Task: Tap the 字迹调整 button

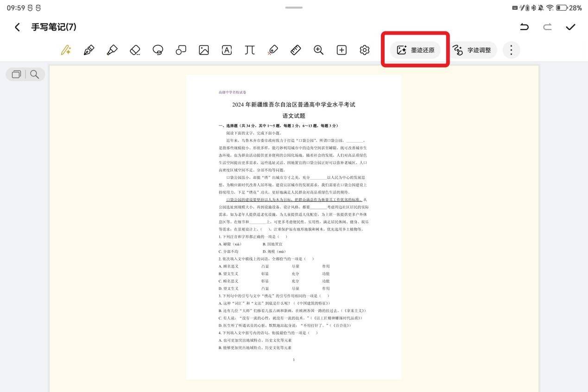Action: point(472,50)
